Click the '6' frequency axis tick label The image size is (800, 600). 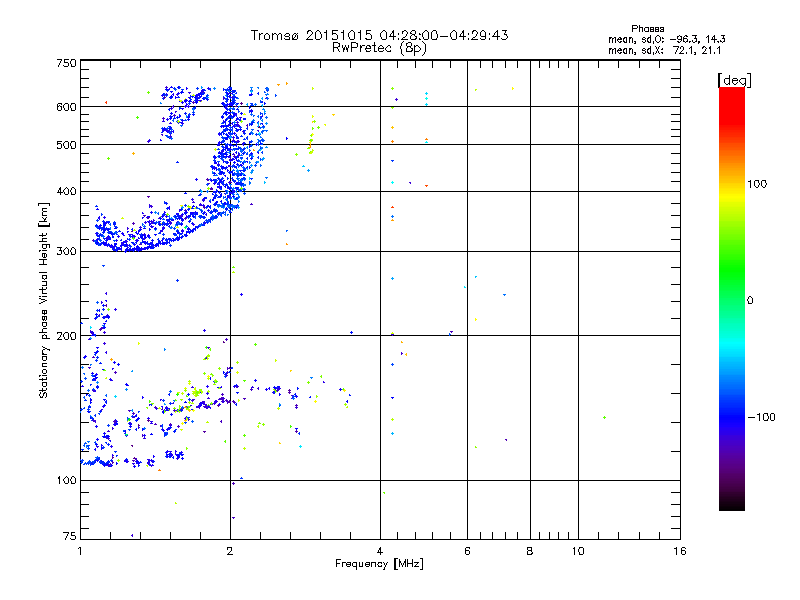point(467,551)
